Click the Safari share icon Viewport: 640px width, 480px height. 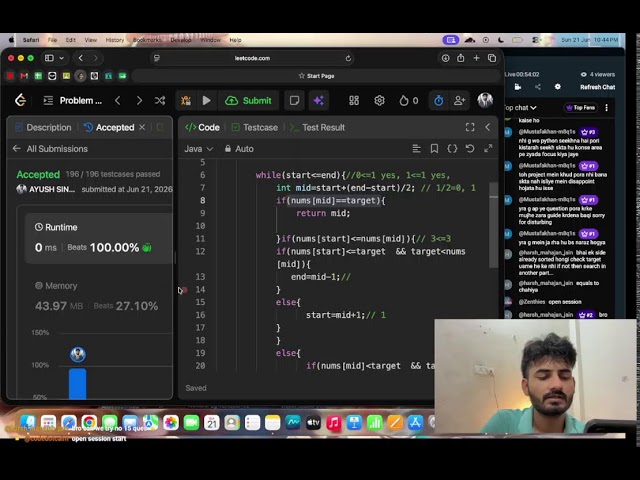(x=461, y=58)
